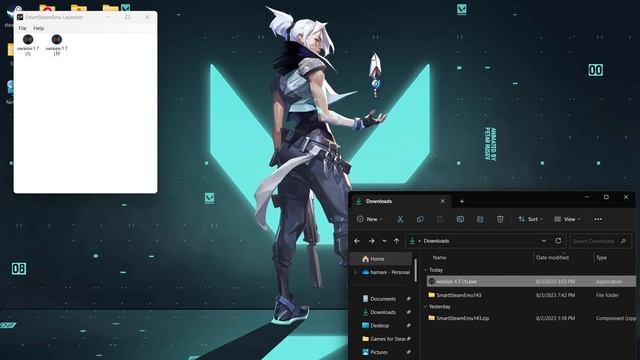640x360 pixels.
Task: Click the pin icon beside Desktop
Action: 408,326
